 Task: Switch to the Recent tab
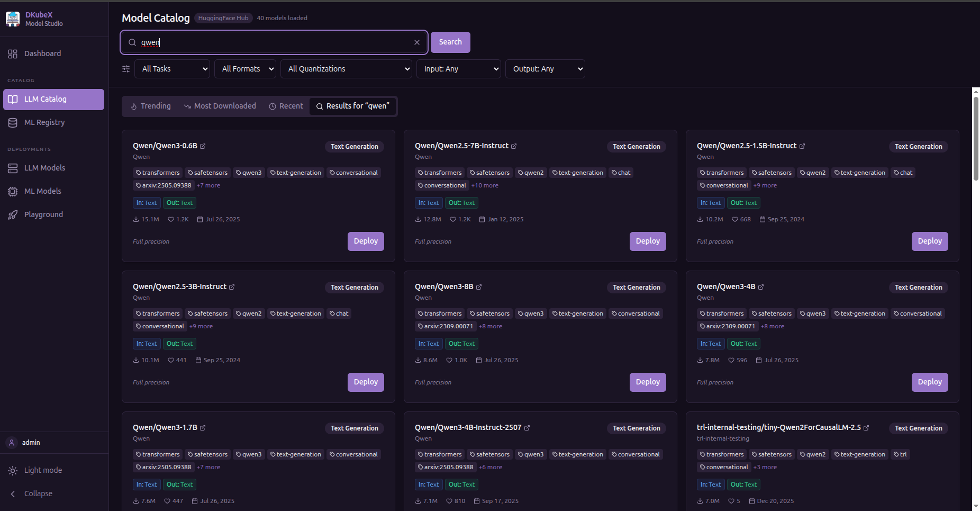pyautogui.click(x=286, y=106)
